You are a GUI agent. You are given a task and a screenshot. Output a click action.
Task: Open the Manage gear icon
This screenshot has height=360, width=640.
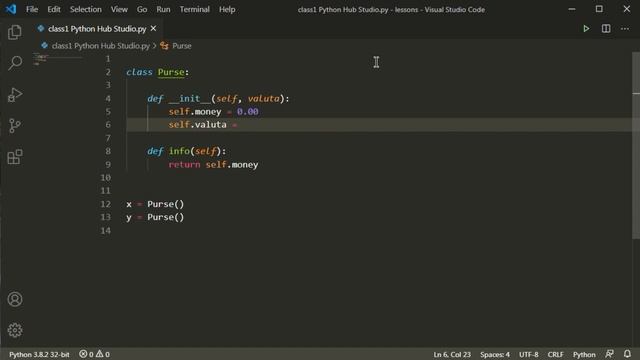pos(15,330)
